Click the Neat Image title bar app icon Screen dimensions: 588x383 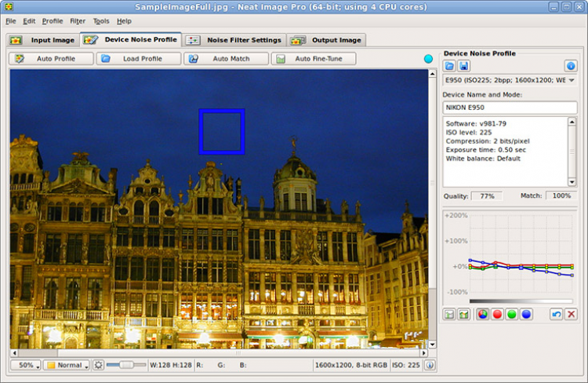pyautogui.click(x=9, y=6)
